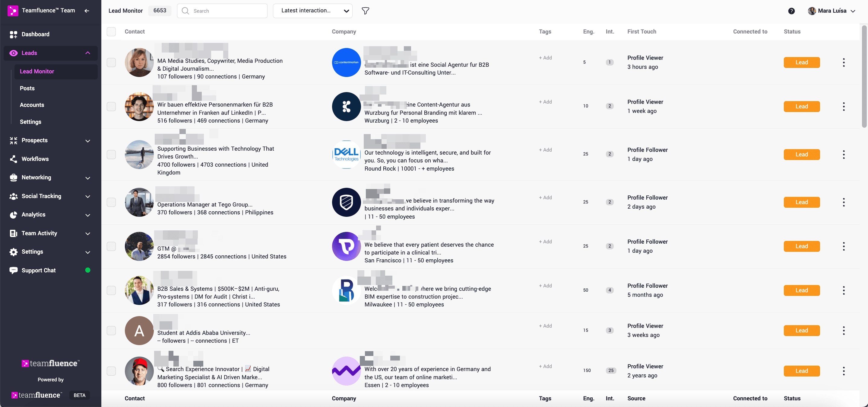This screenshot has height=407, width=868.
Task: Open Support Chat speech bubble
Action: (x=14, y=270)
